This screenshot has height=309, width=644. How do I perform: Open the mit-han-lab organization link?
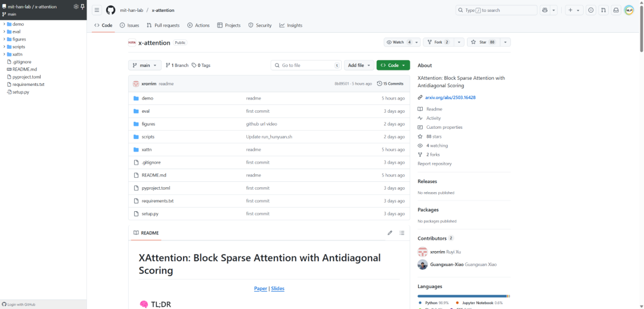point(131,10)
